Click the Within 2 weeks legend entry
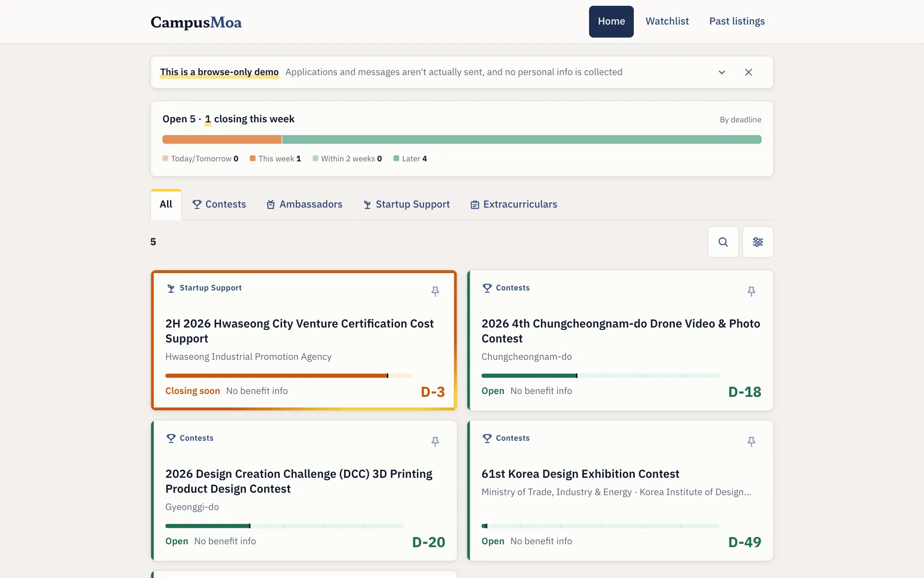This screenshot has width=924, height=578. [x=347, y=158]
